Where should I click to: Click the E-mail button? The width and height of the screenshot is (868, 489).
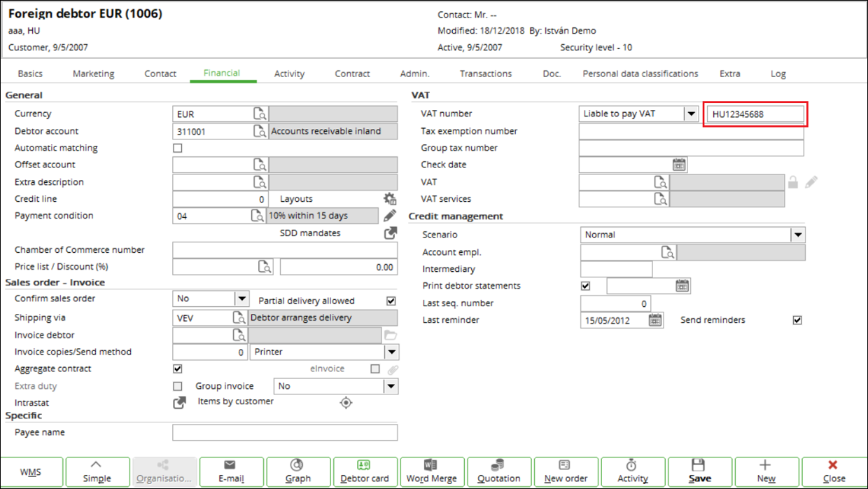coord(231,471)
